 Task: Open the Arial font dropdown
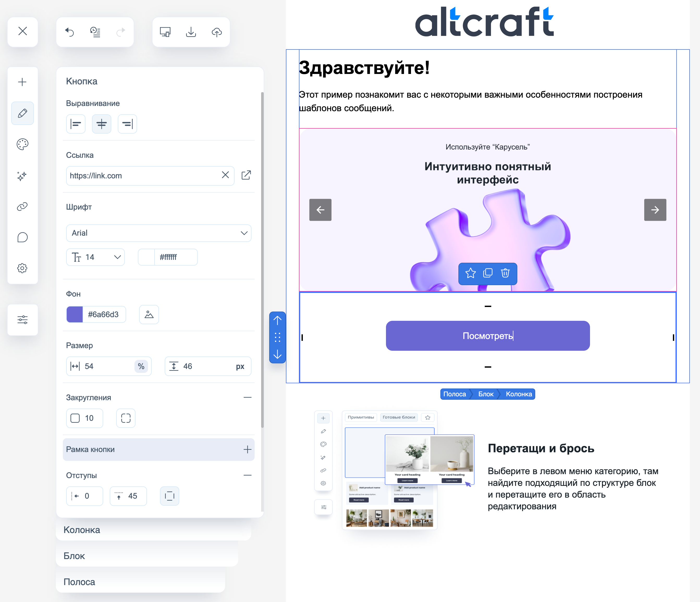coord(158,233)
